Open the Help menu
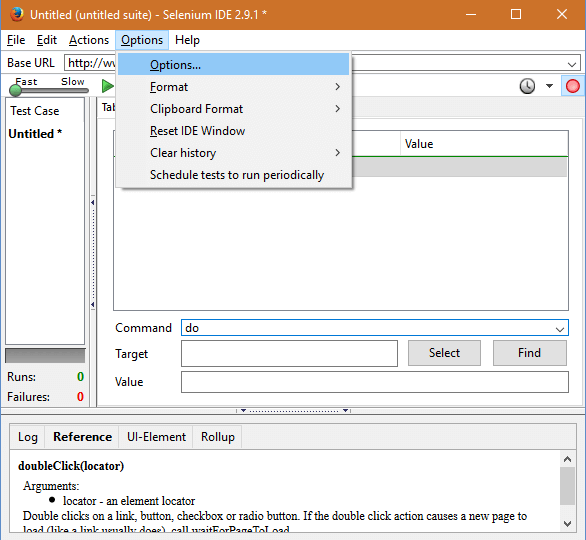 (187, 40)
